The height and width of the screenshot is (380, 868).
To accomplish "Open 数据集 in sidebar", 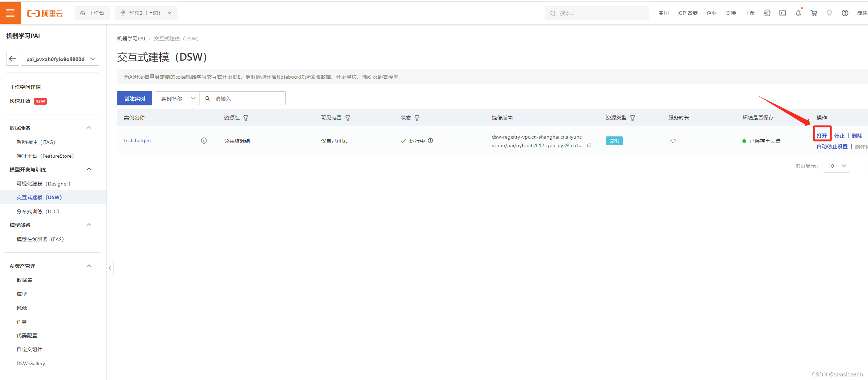I will click(x=24, y=280).
